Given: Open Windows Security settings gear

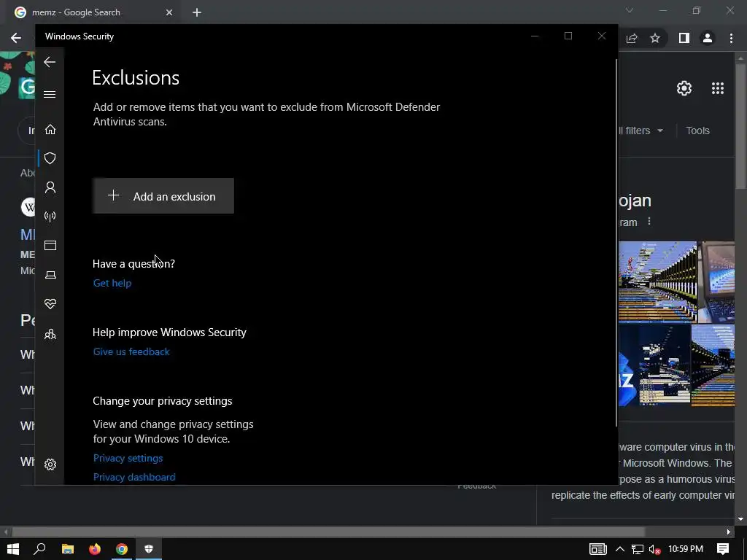Looking at the screenshot, I should point(50,464).
